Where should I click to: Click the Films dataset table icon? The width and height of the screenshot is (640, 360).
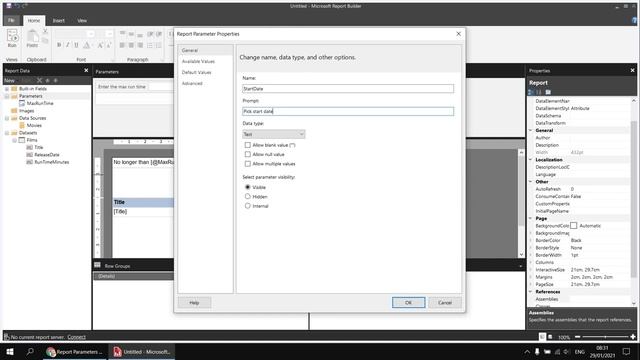(22, 140)
